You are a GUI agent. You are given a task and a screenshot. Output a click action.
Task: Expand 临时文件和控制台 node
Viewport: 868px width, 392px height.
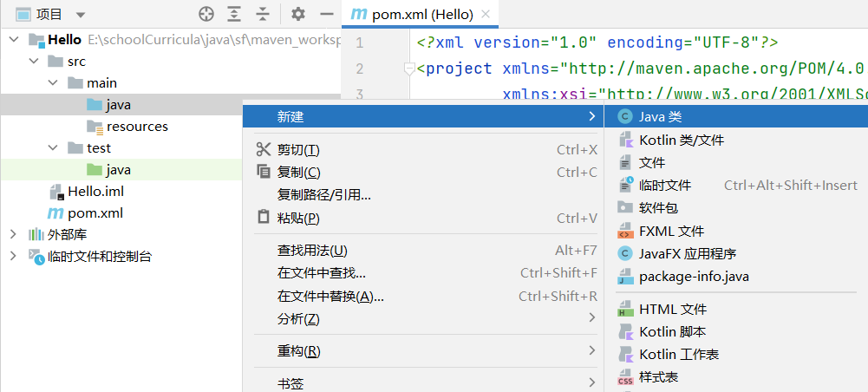click(14, 257)
